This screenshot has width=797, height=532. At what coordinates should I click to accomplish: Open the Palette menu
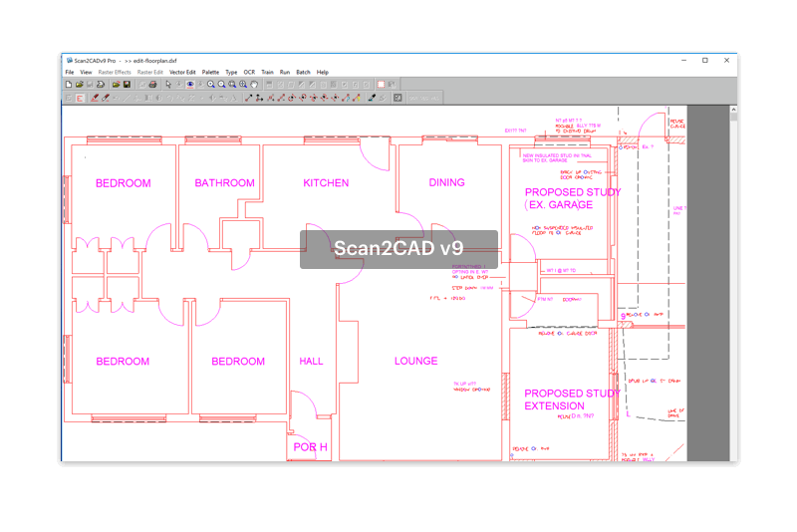pos(210,72)
